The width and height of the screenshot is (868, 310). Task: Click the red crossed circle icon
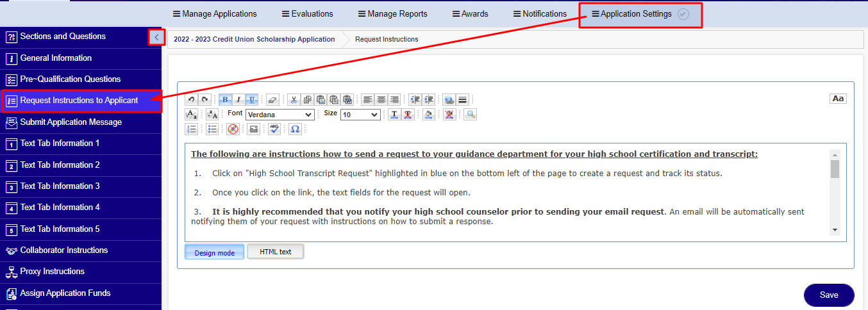coord(233,129)
